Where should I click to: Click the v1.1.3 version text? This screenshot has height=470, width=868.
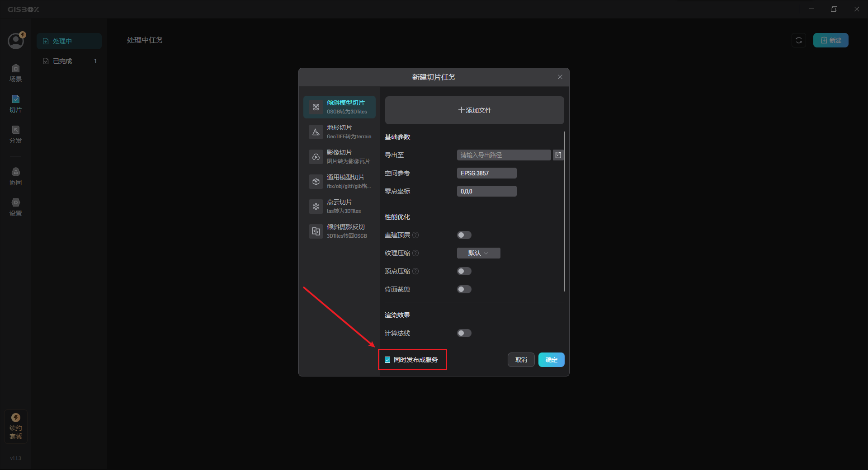pyautogui.click(x=16, y=458)
